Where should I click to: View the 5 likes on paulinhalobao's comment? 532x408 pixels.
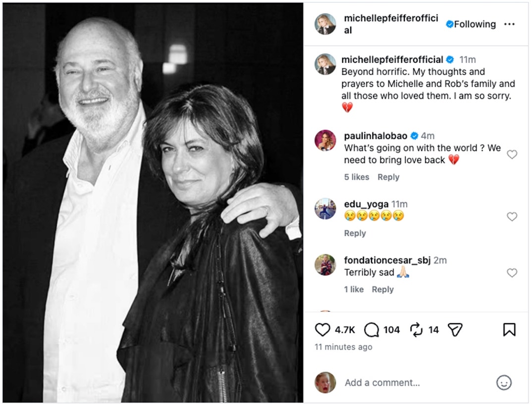tap(357, 177)
